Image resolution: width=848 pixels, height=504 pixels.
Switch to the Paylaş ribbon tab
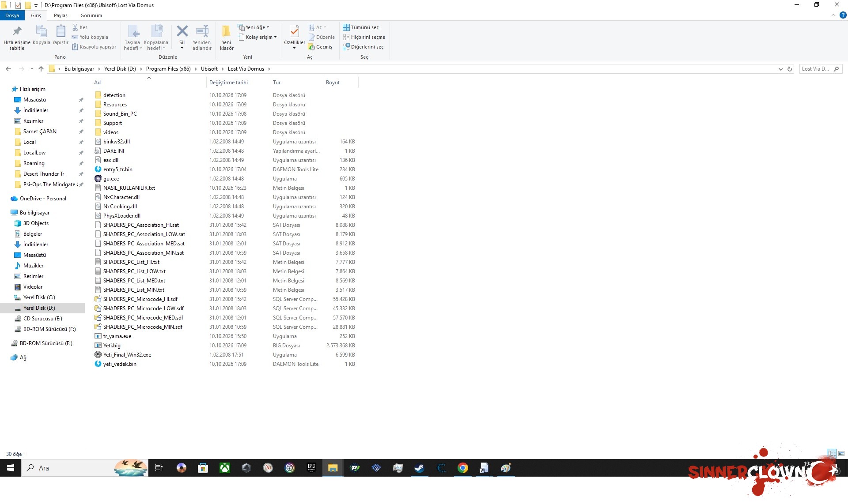click(x=61, y=15)
